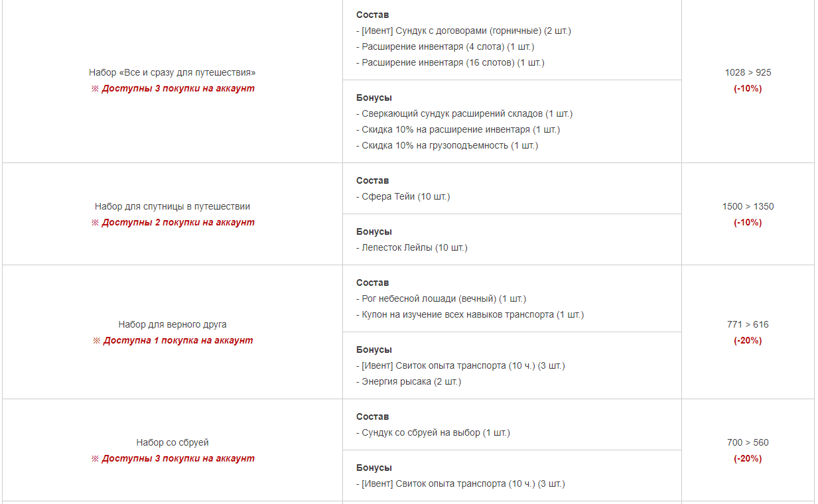Screen dimensions: 818x504
Task: Click Купон на изучение всех навыков транспорта
Action: click(470, 314)
